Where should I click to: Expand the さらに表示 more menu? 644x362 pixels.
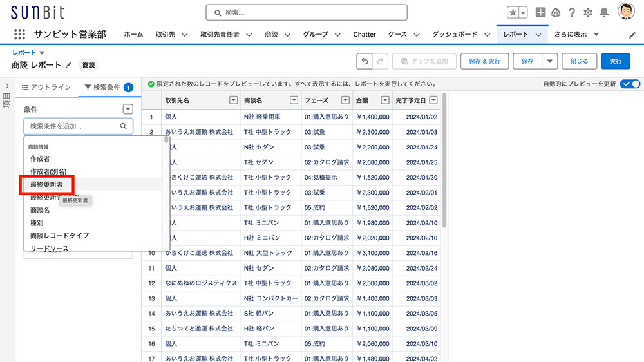576,35
